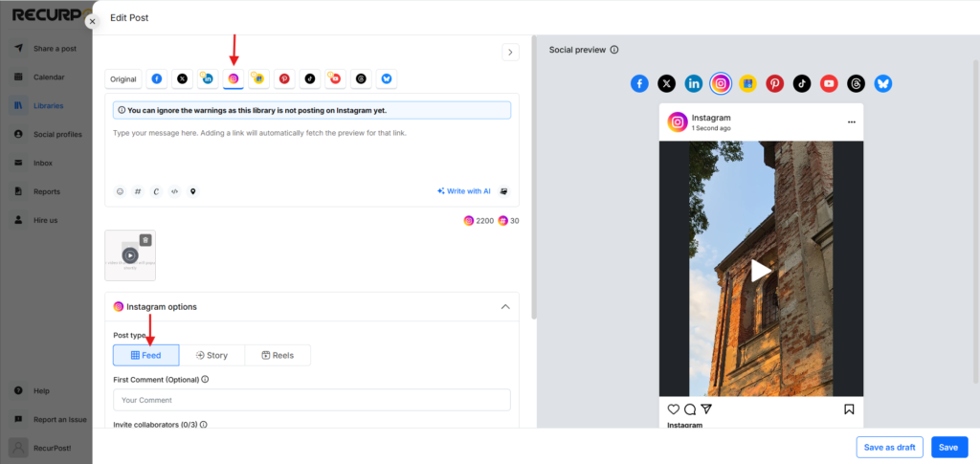
Task: Play the video in Instagram preview
Action: (761, 271)
